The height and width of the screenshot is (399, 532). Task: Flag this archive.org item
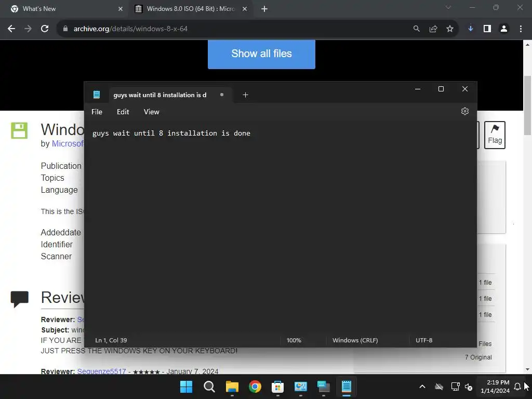click(x=495, y=135)
